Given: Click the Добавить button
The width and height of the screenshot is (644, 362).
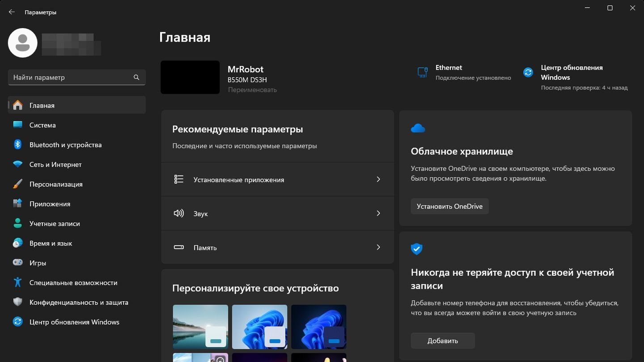Looking at the screenshot, I should (x=443, y=341).
